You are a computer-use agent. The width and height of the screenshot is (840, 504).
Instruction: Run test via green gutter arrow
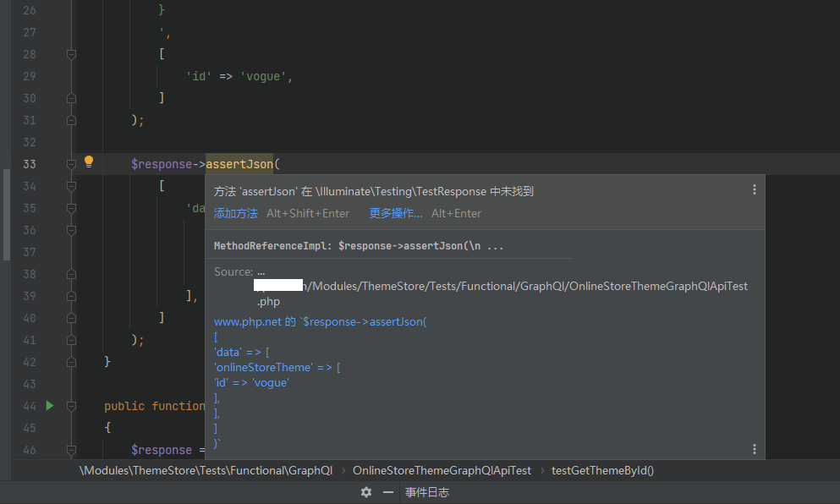tap(49, 406)
